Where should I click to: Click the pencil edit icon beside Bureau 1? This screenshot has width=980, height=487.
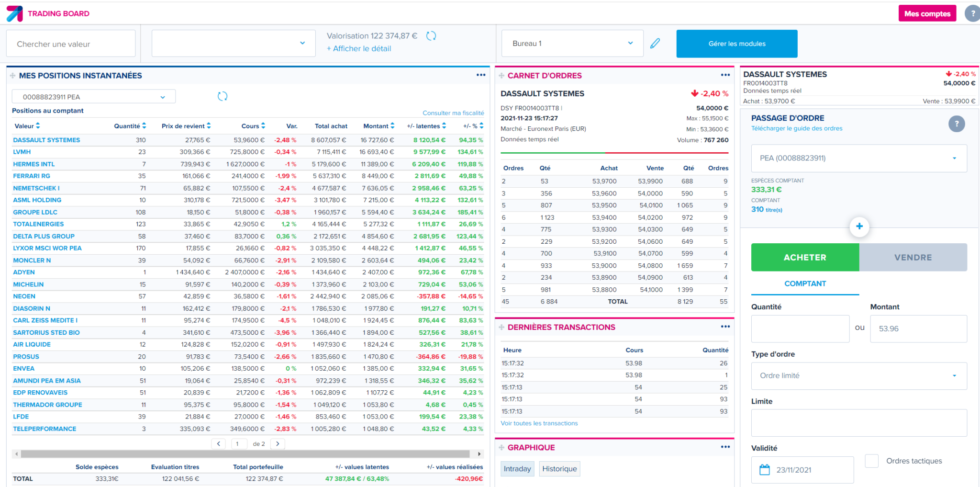(655, 44)
